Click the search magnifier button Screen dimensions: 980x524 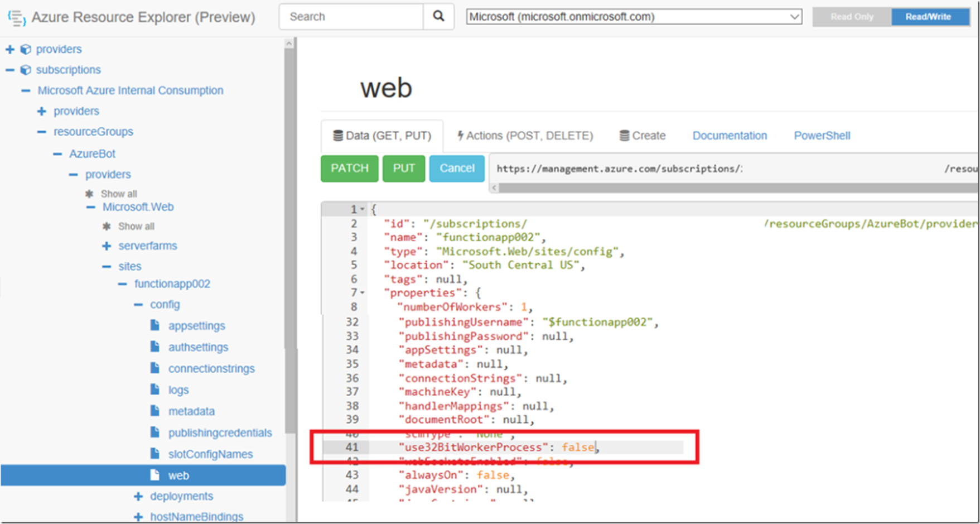[439, 17]
